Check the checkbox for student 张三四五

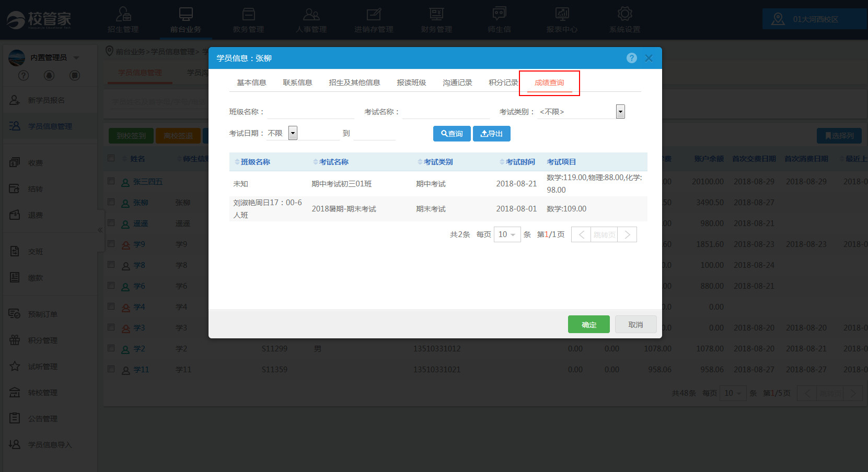tap(111, 181)
